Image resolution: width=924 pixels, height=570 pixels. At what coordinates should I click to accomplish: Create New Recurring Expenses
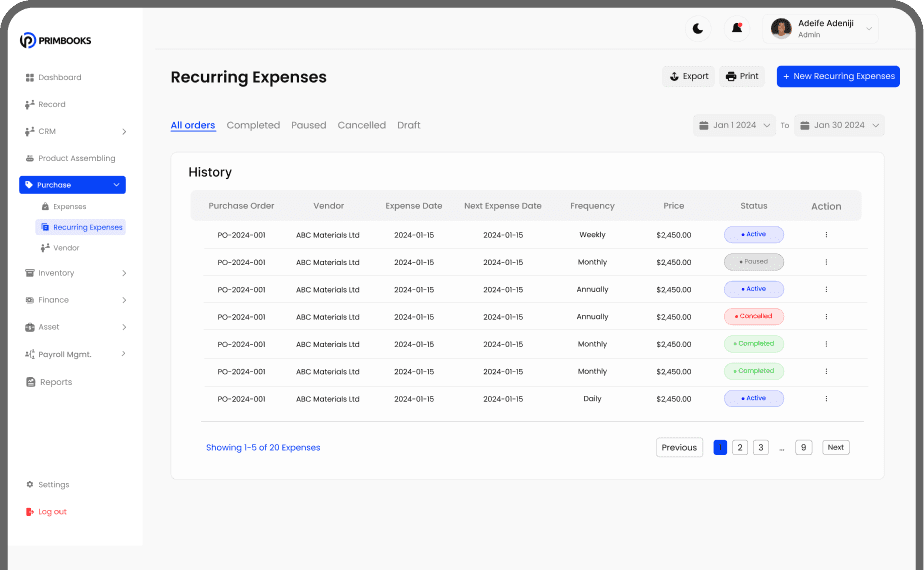838,76
